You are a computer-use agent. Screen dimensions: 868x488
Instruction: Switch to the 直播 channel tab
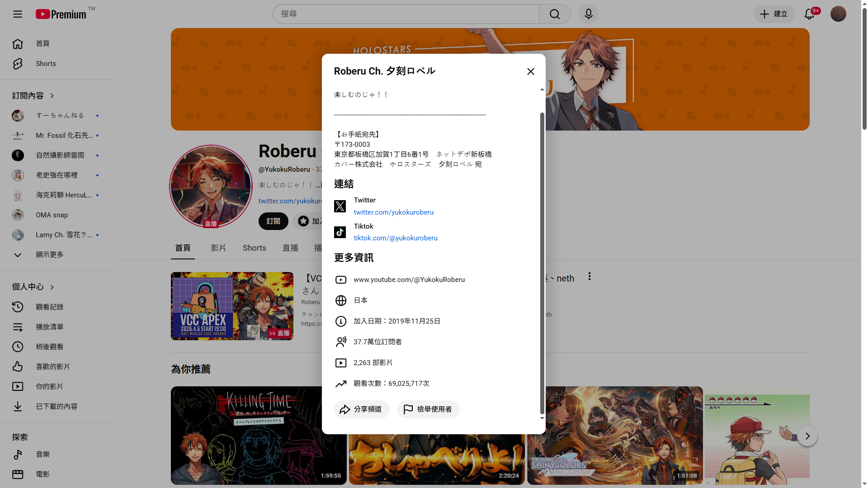point(290,248)
